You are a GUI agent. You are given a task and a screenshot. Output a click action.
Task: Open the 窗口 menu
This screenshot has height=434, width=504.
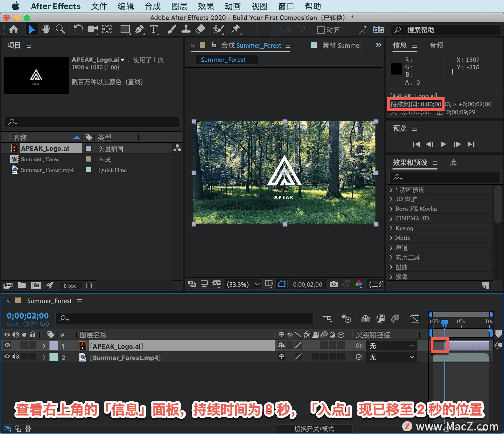286,6
